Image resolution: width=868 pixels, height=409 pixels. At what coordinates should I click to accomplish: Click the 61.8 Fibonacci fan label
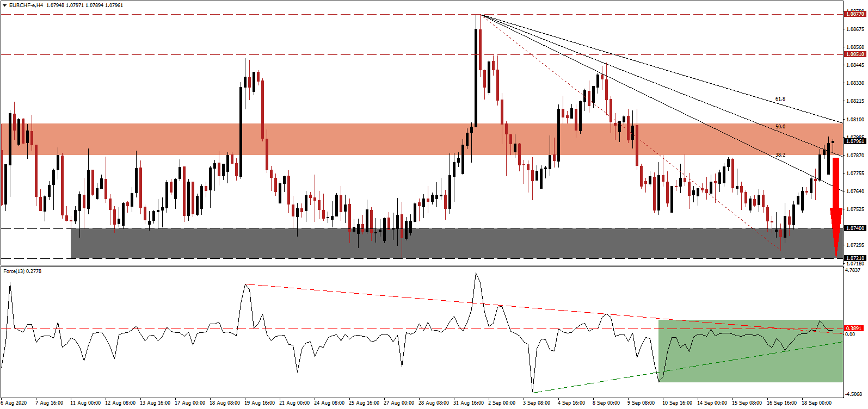point(780,99)
